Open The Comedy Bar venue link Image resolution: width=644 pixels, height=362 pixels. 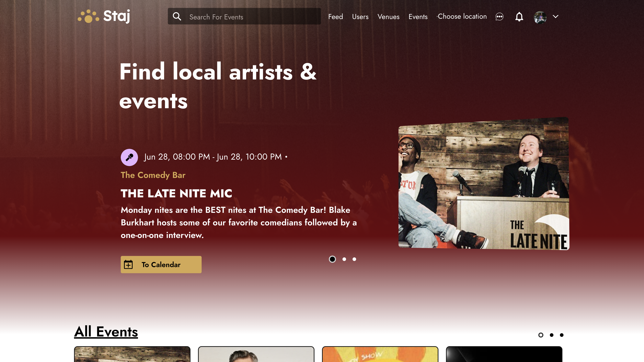pyautogui.click(x=153, y=175)
